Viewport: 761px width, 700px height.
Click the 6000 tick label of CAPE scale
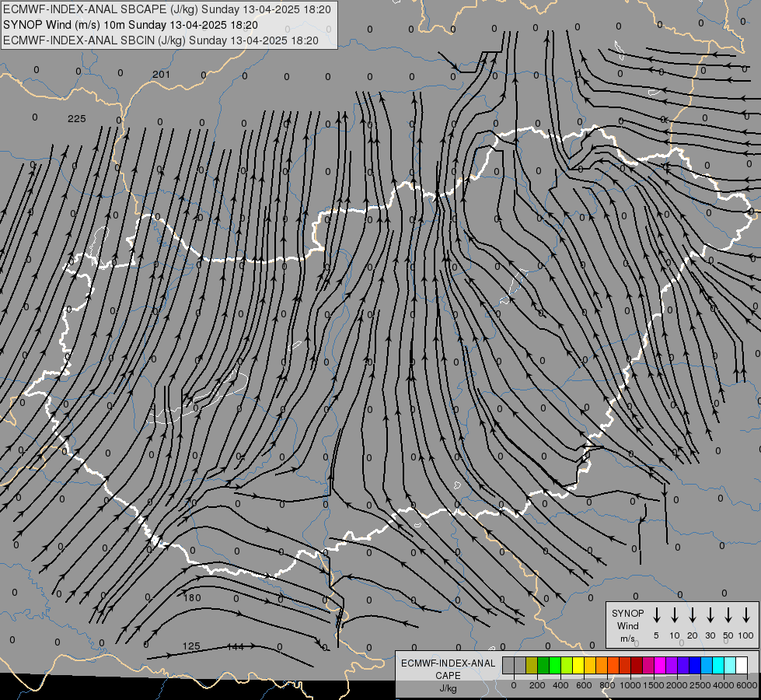click(747, 685)
